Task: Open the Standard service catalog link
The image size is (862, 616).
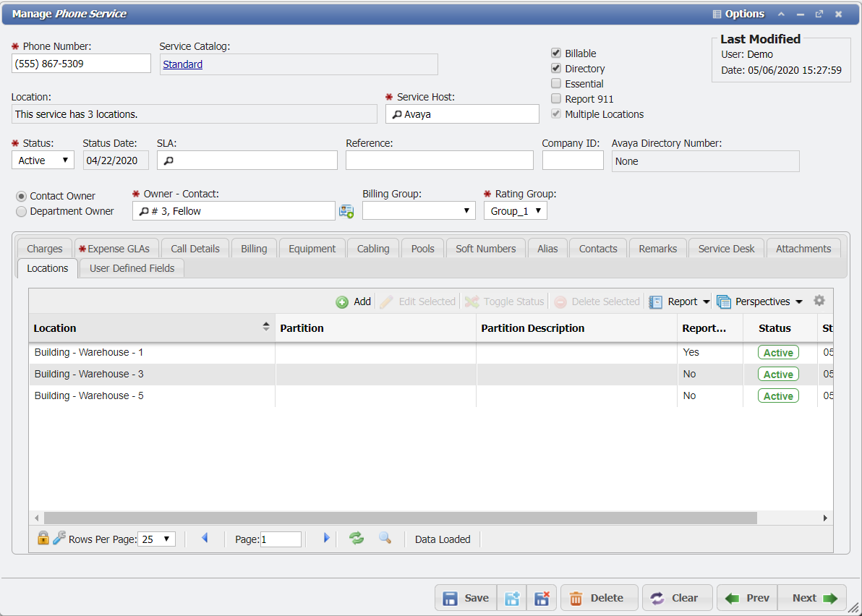Action: tap(182, 64)
